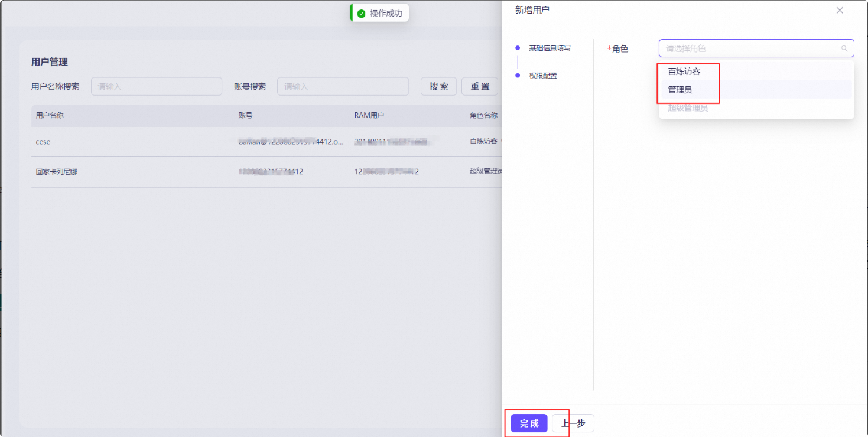Go to the 基础信息填写 step
This screenshot has height=437, width=868.
pyautogui.click(x=550, y=48)
